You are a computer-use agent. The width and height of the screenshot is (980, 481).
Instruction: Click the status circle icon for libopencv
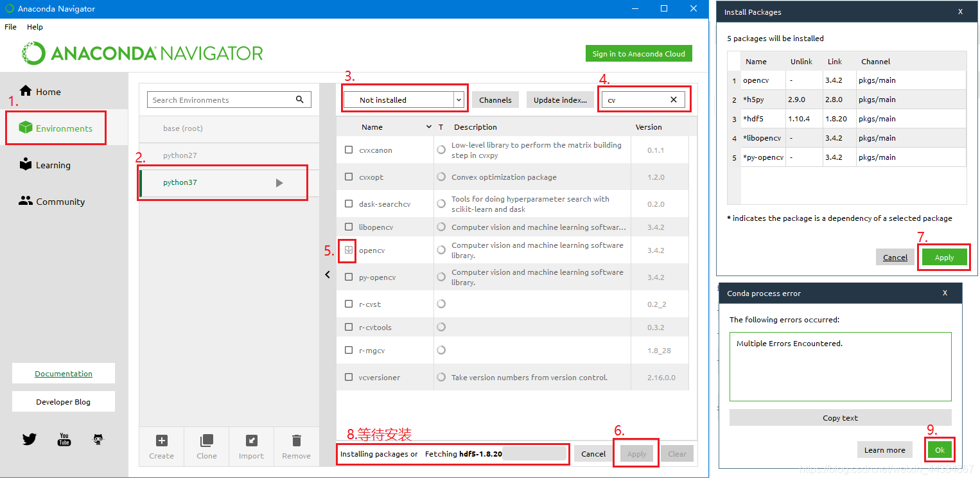[441, 227]
